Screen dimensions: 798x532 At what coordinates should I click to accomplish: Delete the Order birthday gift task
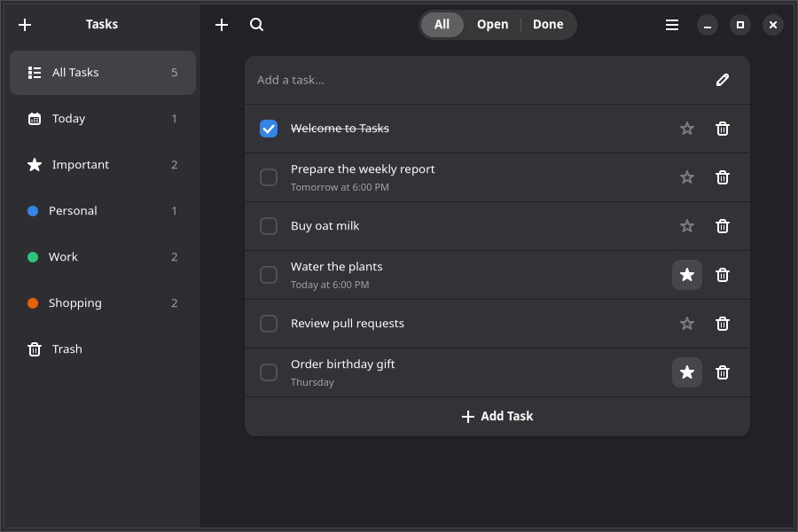coord(722,372)
